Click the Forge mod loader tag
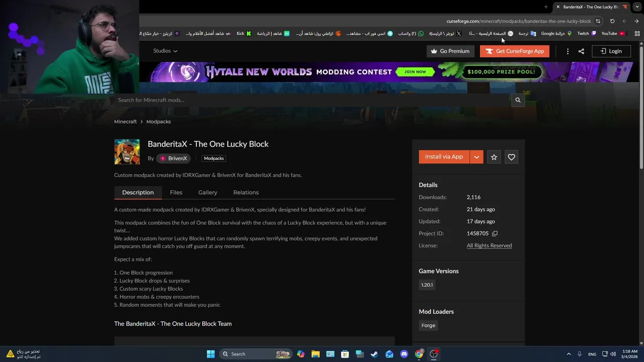Image resolution: width=644 pixels, height=362 pixels. tap(429, 326)
